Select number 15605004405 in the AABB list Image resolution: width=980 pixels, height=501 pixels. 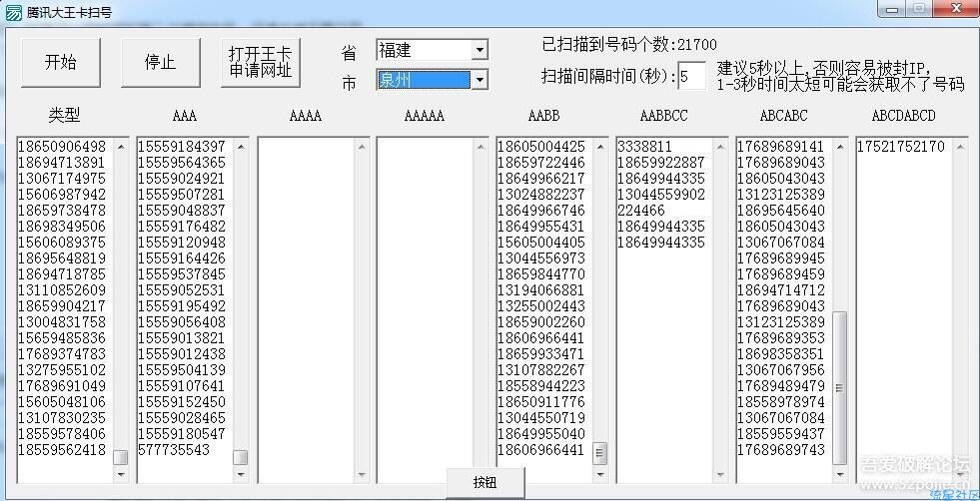pyautogui.click(x=541, y=243)
